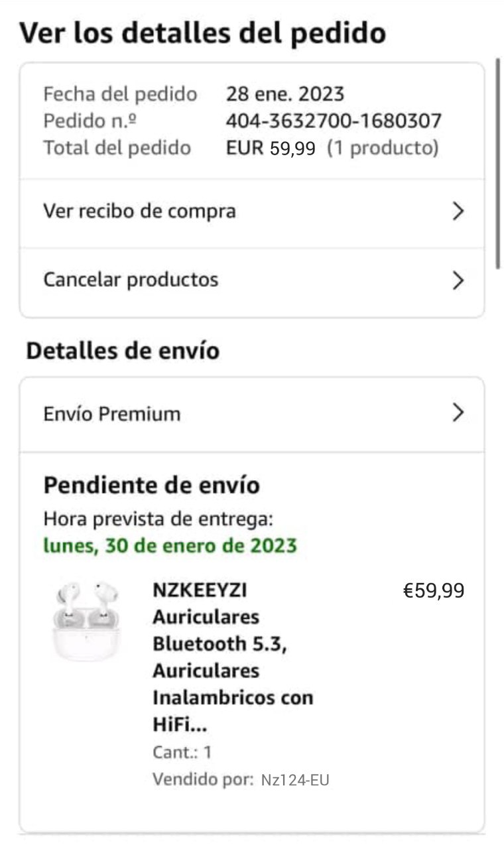
Task: Click the seller name Nz124-EU
Action: pyautogui.click(x=295, y=780)
